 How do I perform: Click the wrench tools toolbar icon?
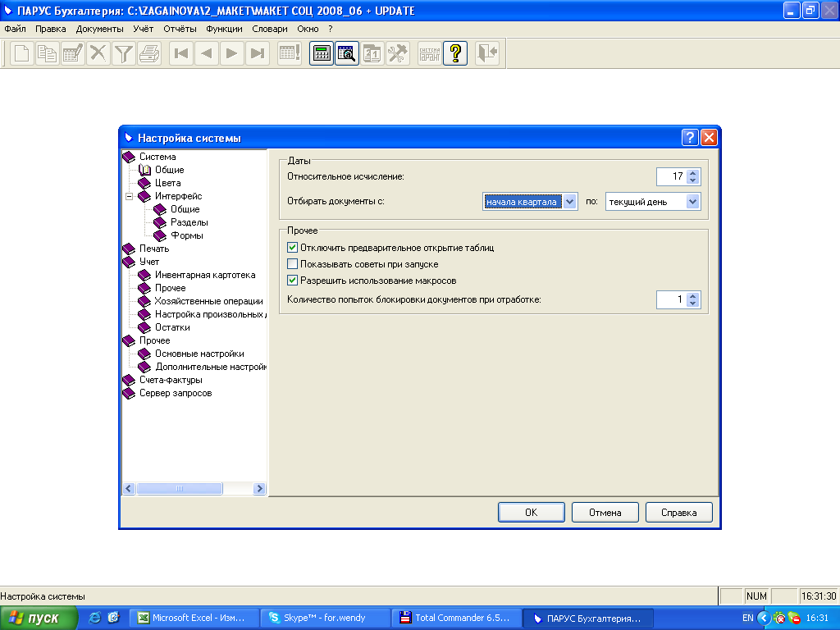[x=398, y=53]
